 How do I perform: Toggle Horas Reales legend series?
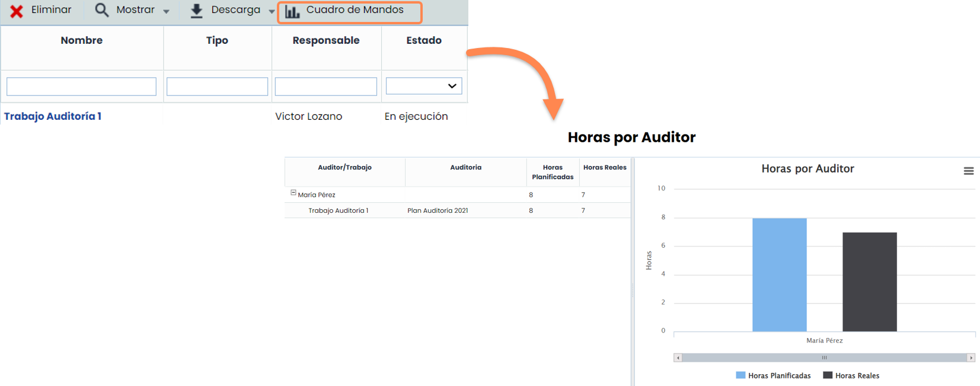[x=851, y=375]
